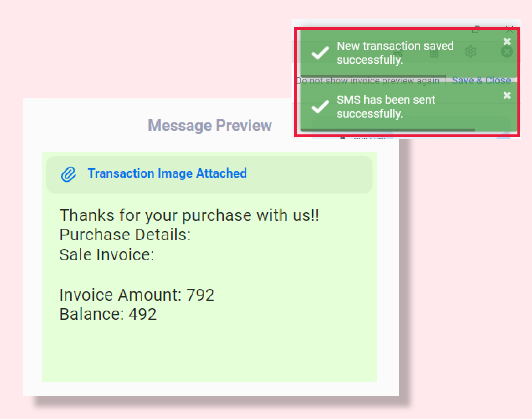Viewport: 532px width, 419px height.
Task: Dismiss the 'New transaction saved' notification
Action: click(507, 42)
